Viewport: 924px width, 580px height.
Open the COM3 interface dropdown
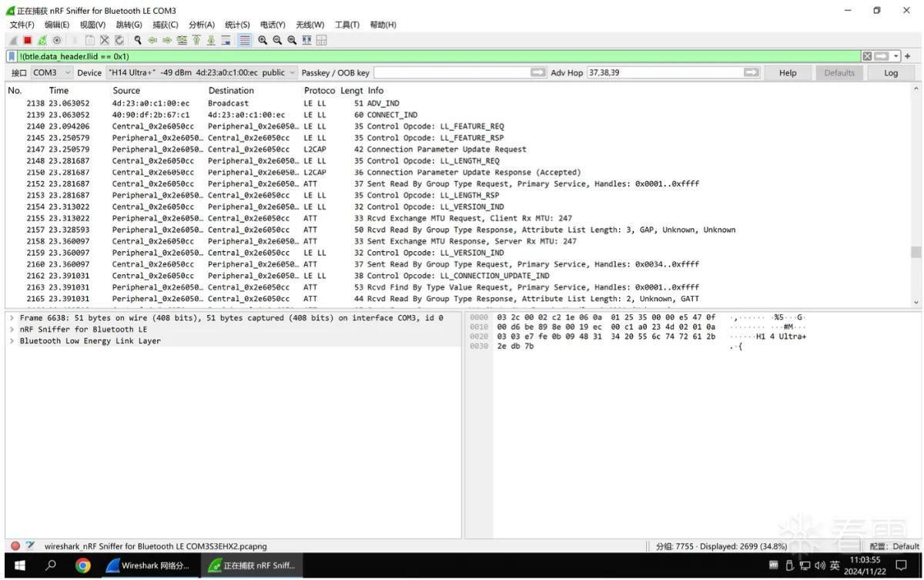[52, 72]
